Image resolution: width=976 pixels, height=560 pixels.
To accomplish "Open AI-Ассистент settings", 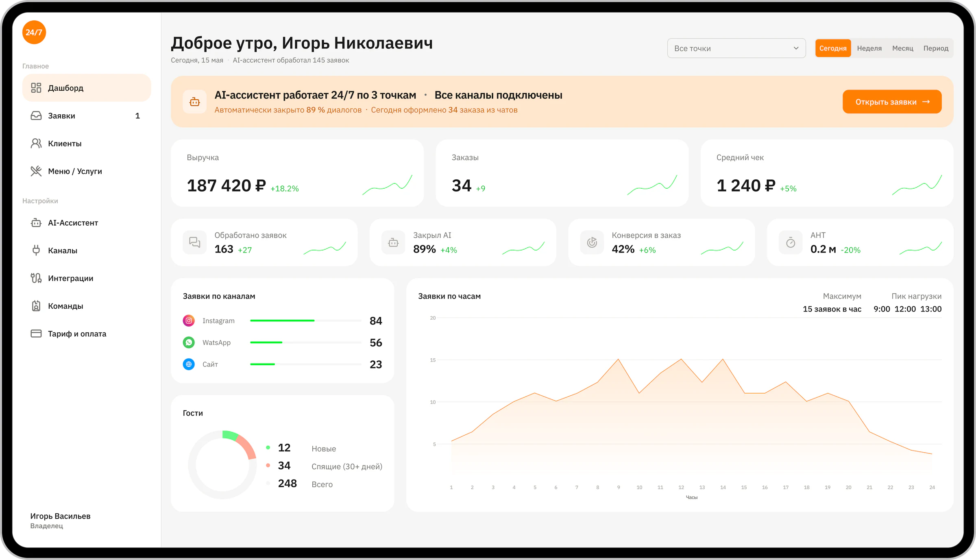I will pos(87,222).
